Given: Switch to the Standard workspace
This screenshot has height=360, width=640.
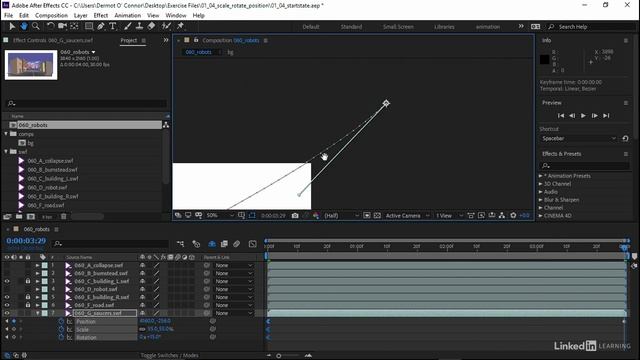Looking at the screenshot, I should pyautogui.click(x=351, y=27).
